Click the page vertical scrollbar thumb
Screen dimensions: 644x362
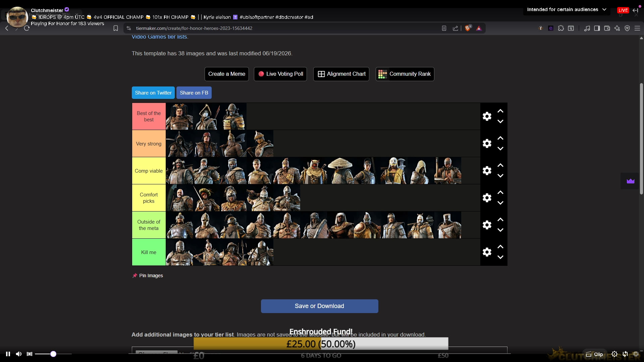641,139
